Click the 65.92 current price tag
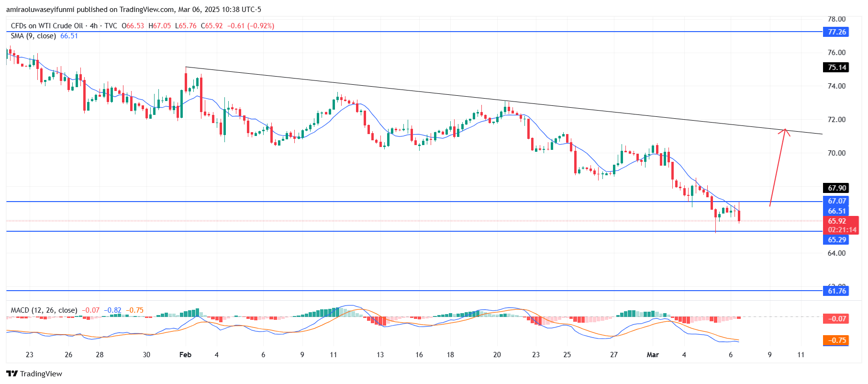Image resolution: width=868 pixels, height=384 pixels. pyautogui.click(x=837, y=221)
